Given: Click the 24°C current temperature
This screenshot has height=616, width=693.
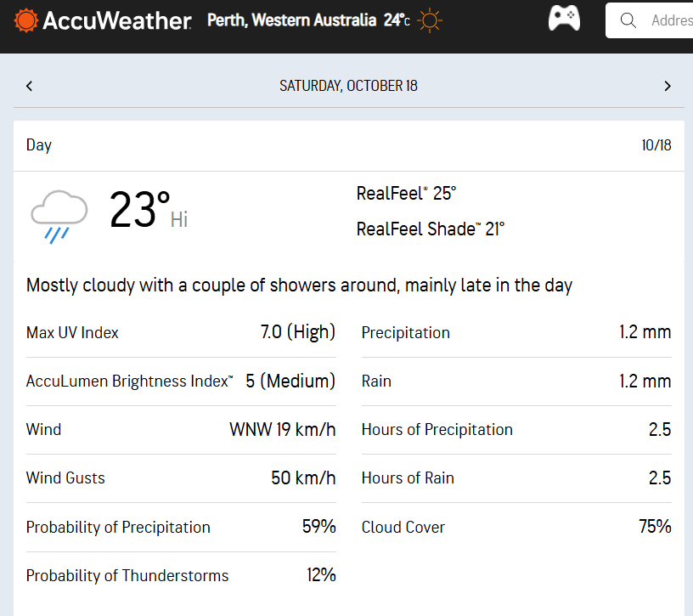Looking at the screenshot, I should pos(396,20).
